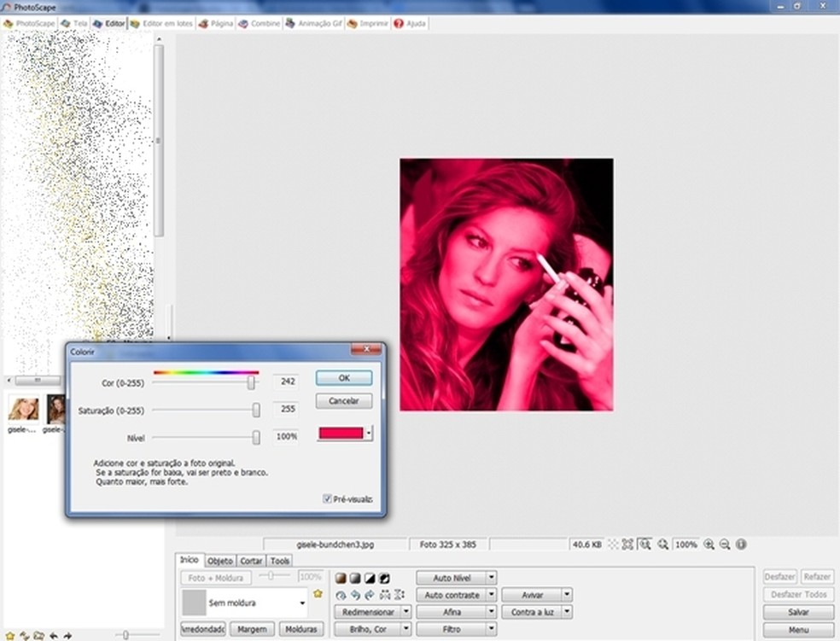The width and height of the screenshot is (840, 641).
Task: Click the flip horizontal icon
Action: (383, 595)
